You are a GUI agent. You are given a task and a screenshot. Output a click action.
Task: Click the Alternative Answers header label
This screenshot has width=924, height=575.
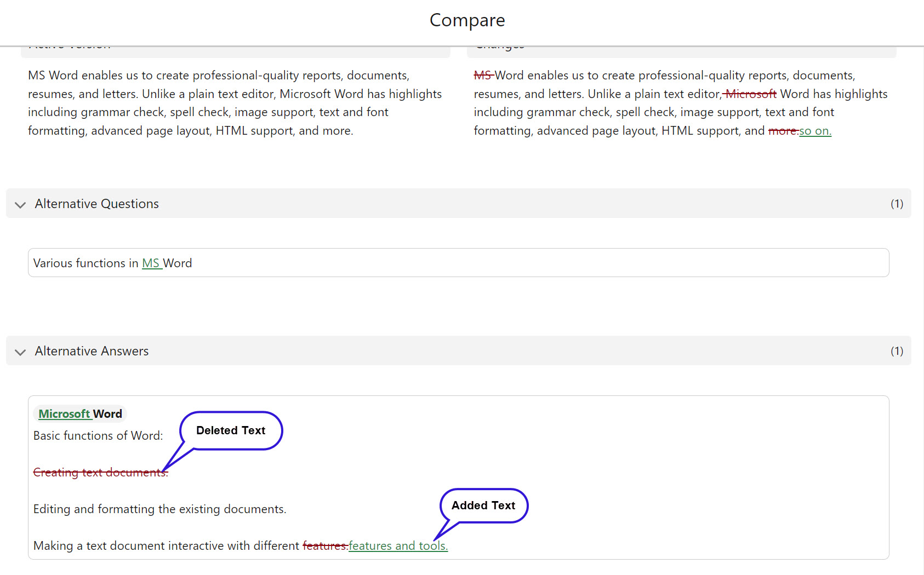point(92,351)
